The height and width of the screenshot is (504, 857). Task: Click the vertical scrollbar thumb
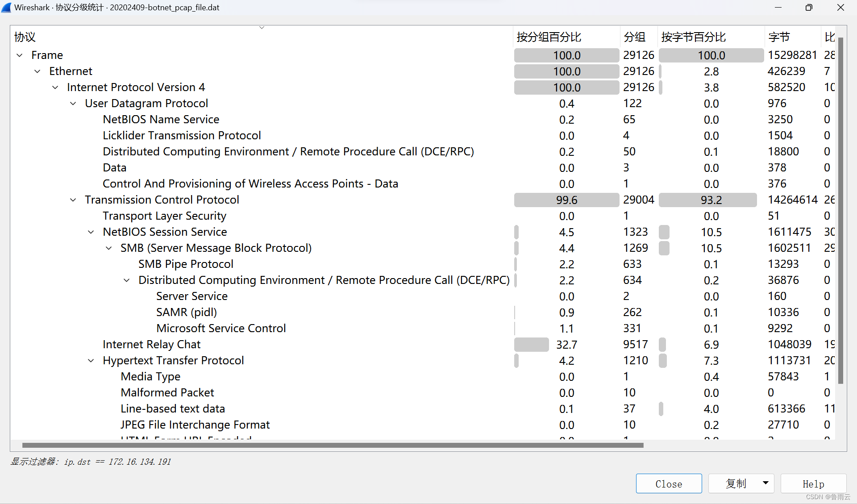point(840,211)
